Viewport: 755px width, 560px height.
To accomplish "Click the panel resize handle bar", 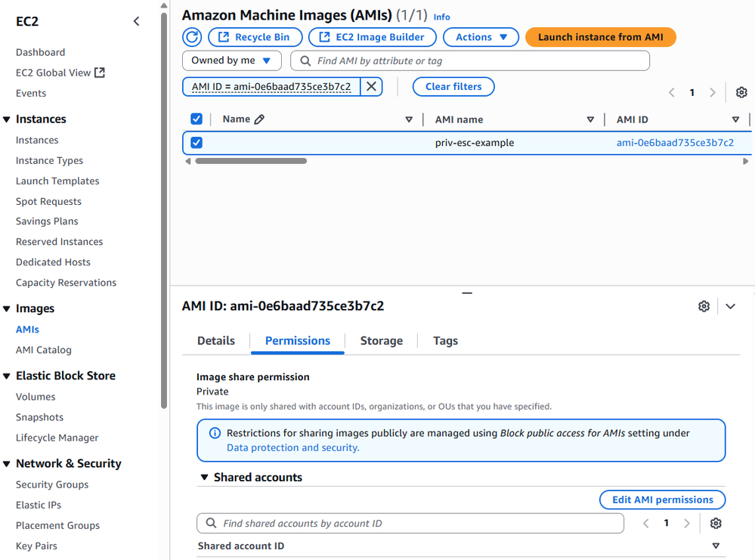I will click(x=467, y=292).
